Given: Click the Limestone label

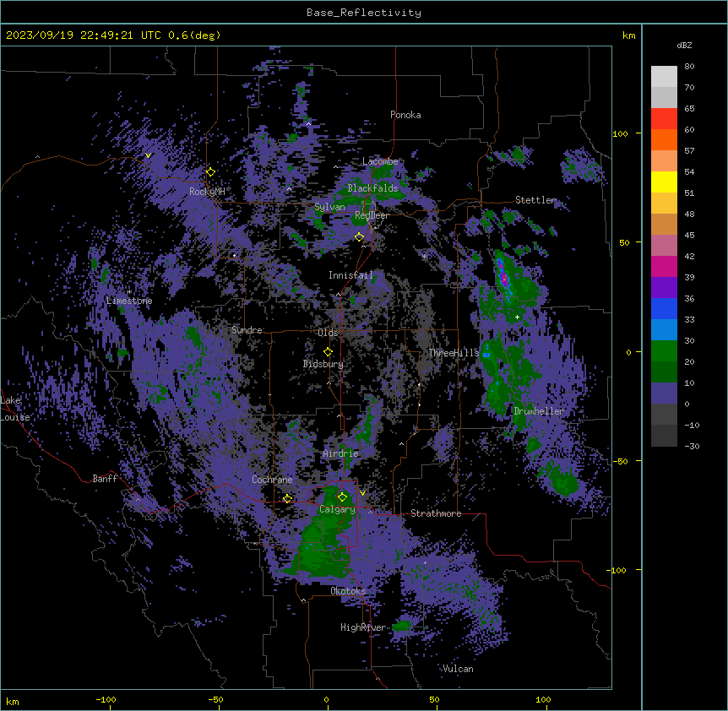Looking at the screenshot, I should (x=129, y=301).
